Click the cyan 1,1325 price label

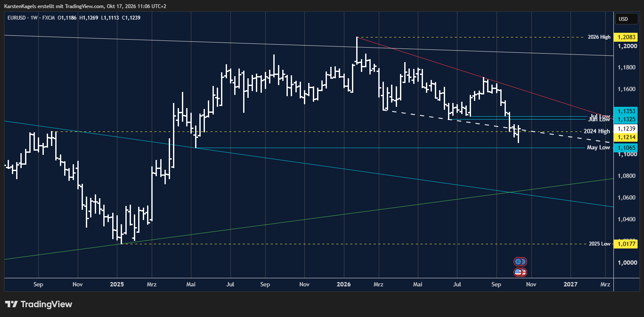pyautogui.click(x=626, y=119)
